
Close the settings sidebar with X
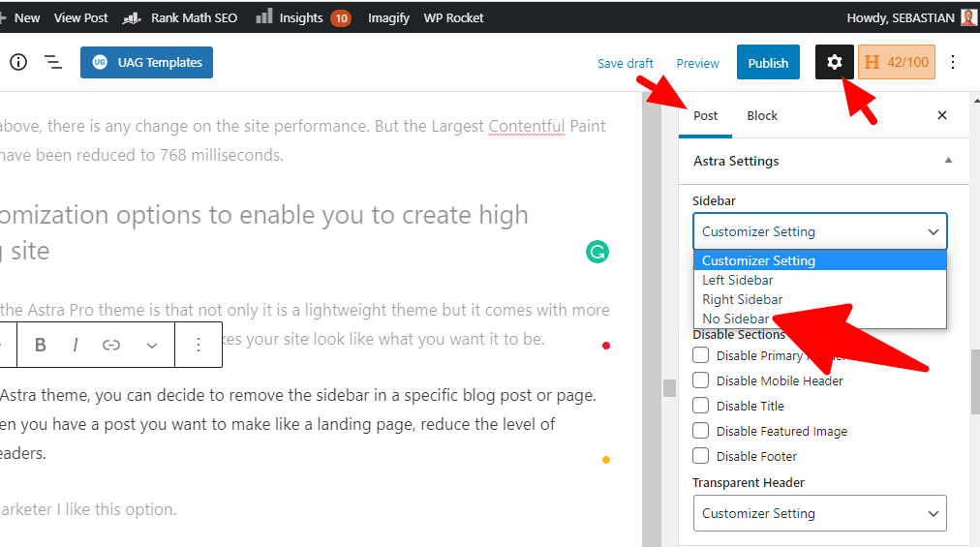coord(942,115)
